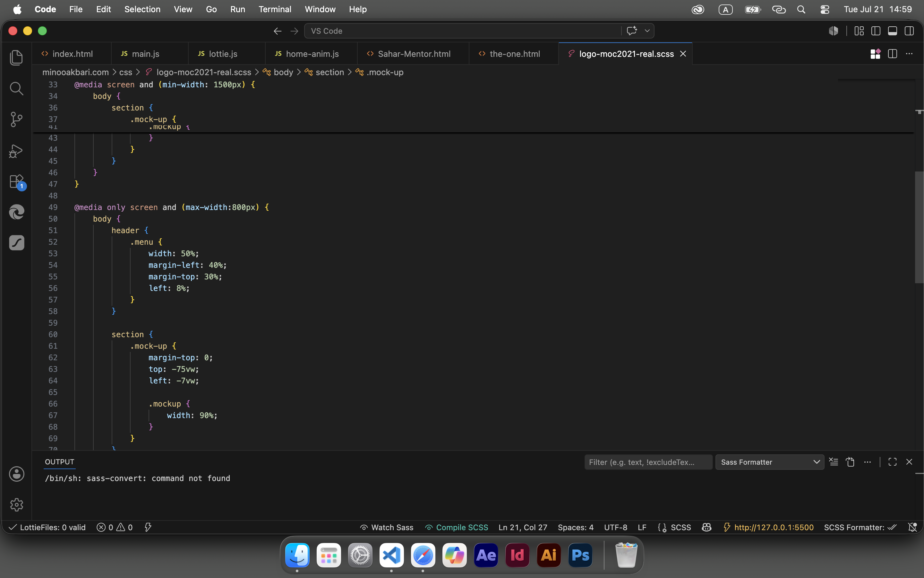Open the output log in editor
Viewport: 924px width, 578px height.
[850, 462]
